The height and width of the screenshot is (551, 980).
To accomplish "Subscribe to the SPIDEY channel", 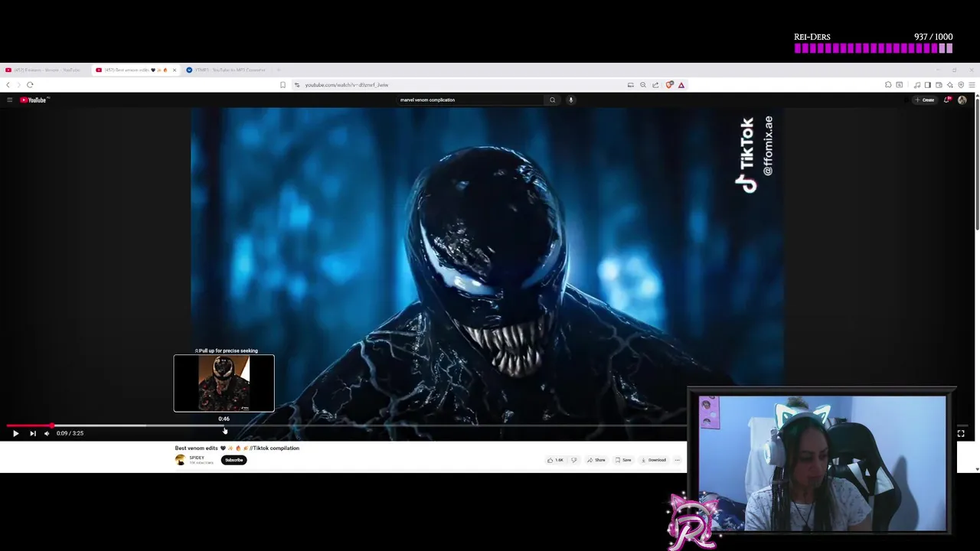I will (234, 460).
